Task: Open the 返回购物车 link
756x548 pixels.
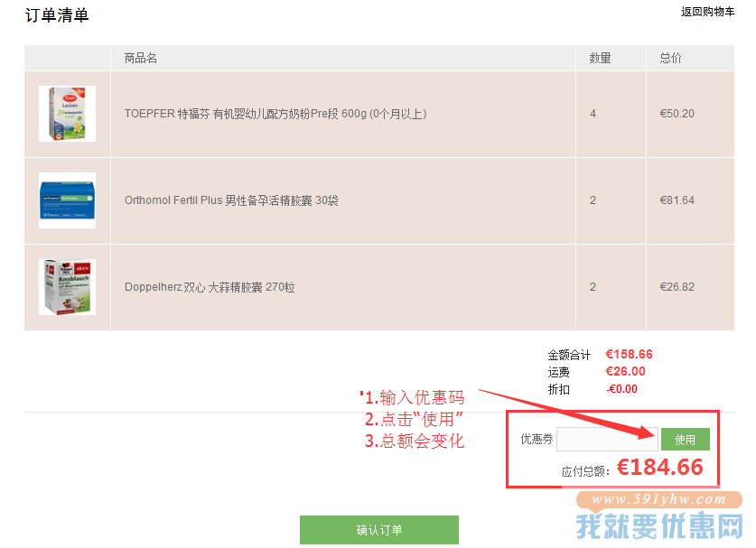Action: 707,12
